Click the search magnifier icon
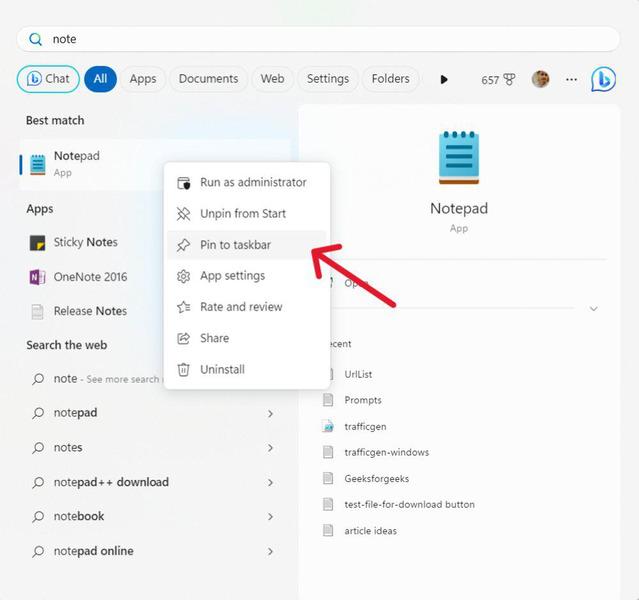The height and width of the screenshot is (600, 639). 35,39
